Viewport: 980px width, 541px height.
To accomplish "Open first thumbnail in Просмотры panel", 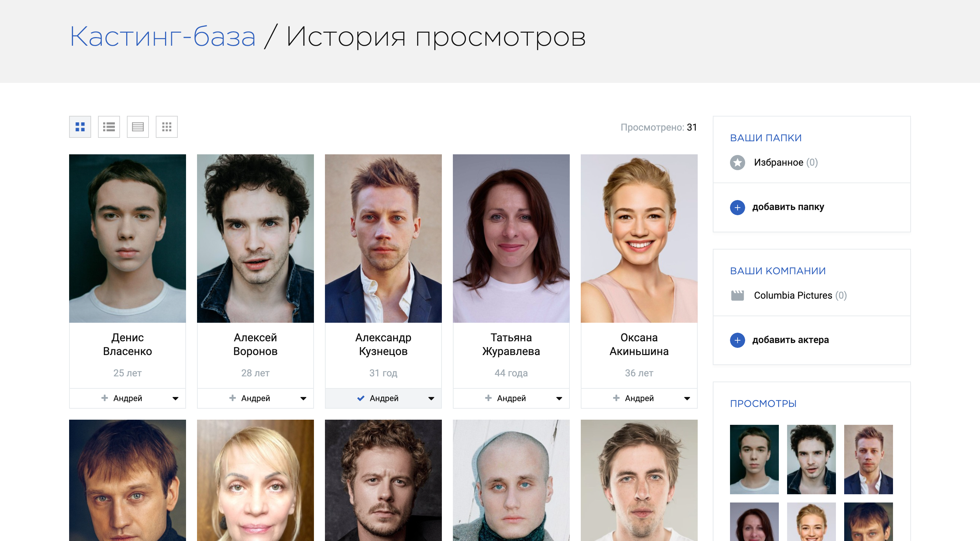I will [754, 459].
